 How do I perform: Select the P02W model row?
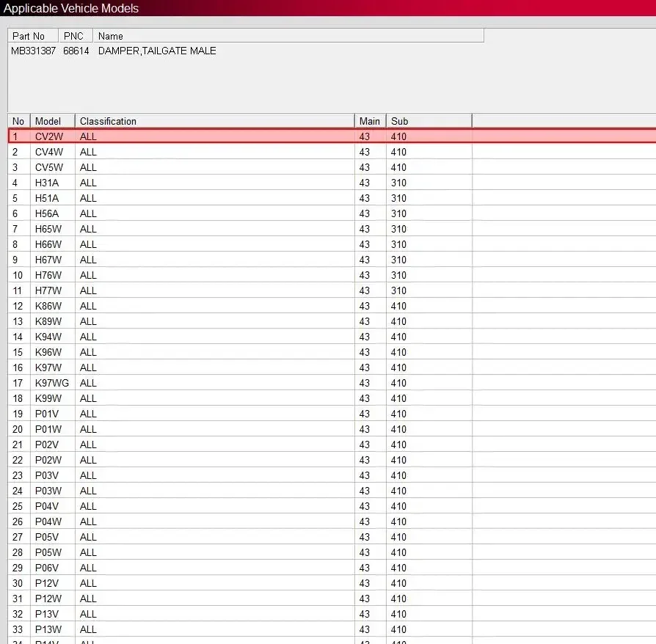tap(332, 460)
